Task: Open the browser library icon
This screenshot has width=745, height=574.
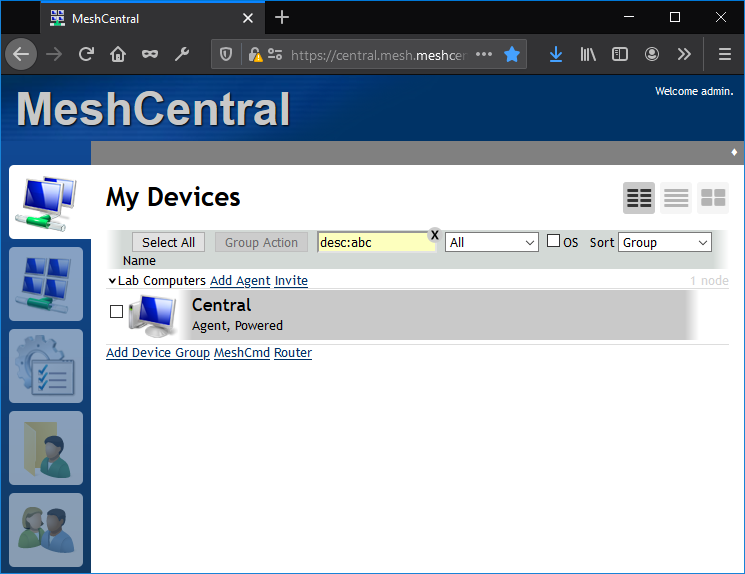Action: coord(588,54)
